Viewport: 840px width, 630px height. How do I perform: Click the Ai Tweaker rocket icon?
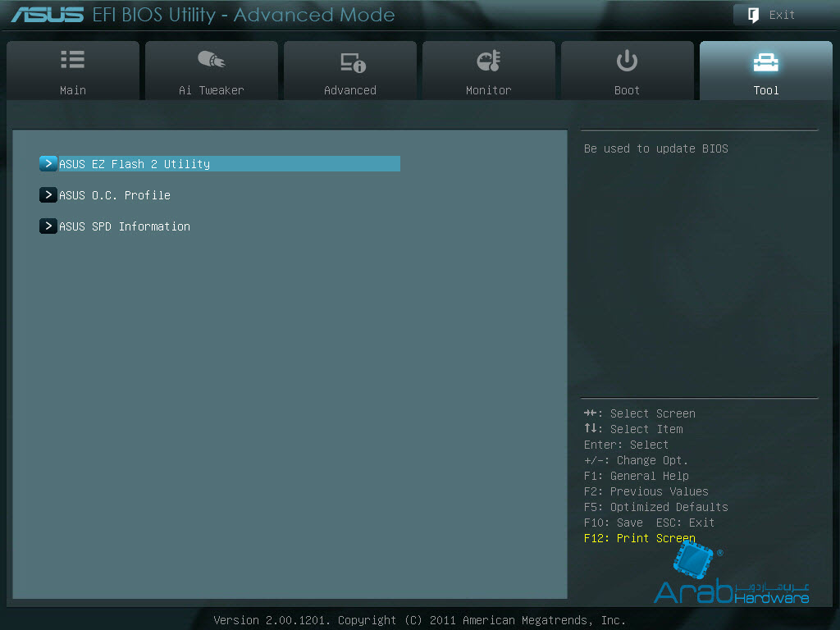(212, 59)
